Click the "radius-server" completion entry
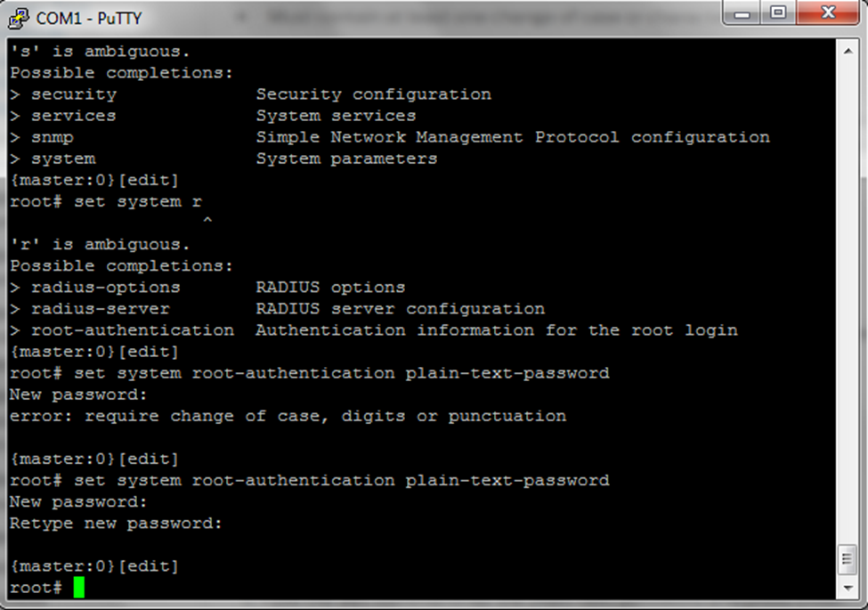868x610 pixels. point(100,309)
